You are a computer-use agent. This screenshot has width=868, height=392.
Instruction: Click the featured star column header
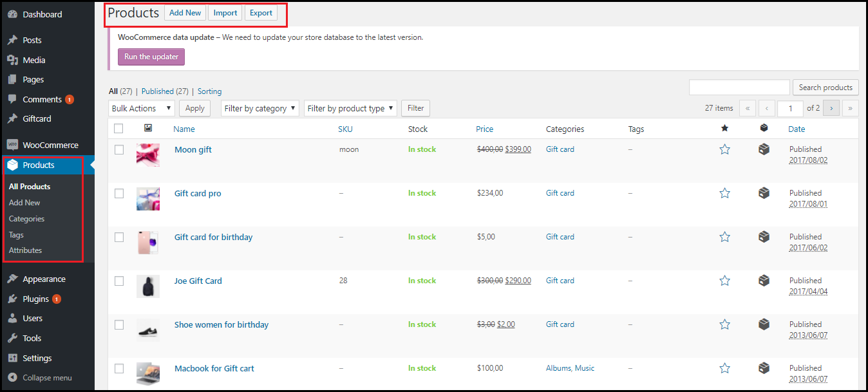click(x=724, y=129)
